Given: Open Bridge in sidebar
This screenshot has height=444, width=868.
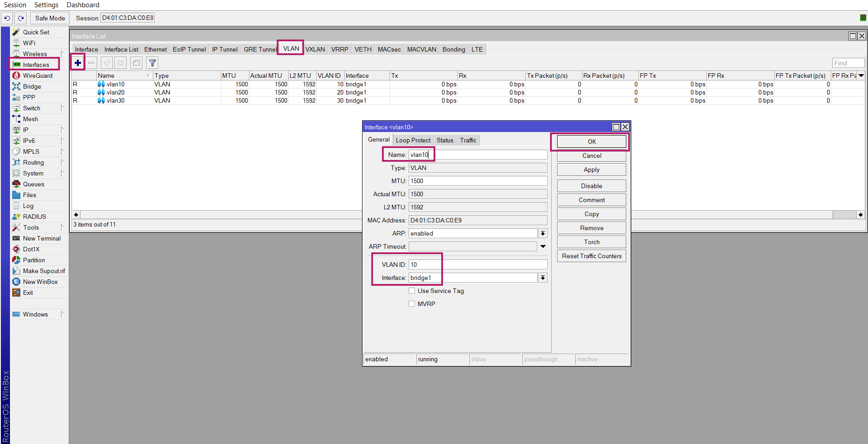Looking at the screenshot, I should (32, 86).
